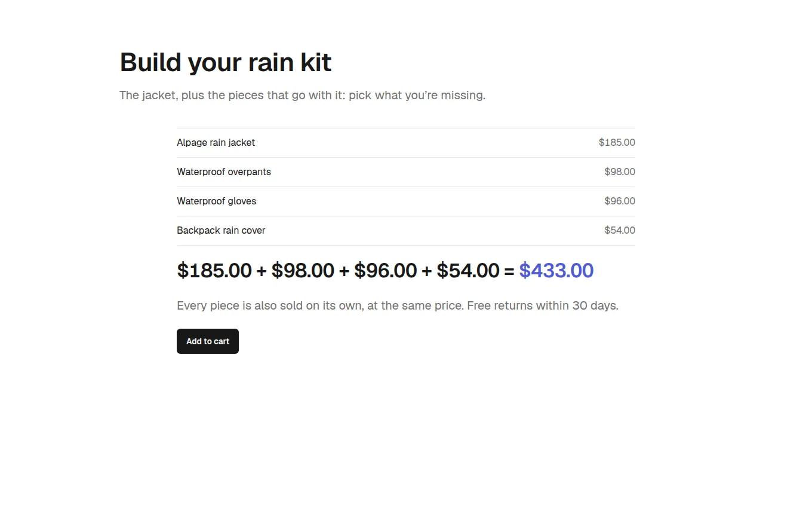This screenshot has height=508, width=812.
Task: Click the bold $54.00 term in the sum
Action: [468, 271]
